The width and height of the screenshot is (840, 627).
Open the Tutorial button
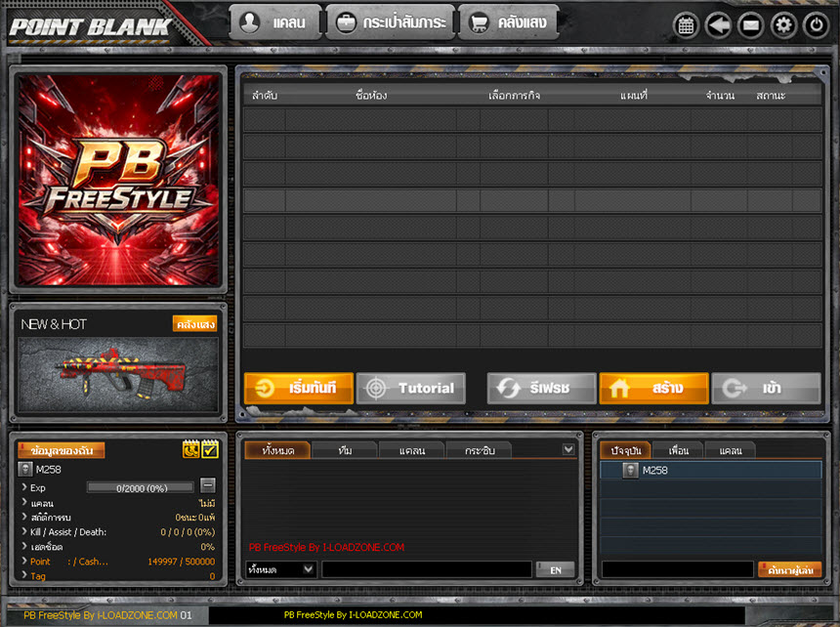[x=411, y=388]
